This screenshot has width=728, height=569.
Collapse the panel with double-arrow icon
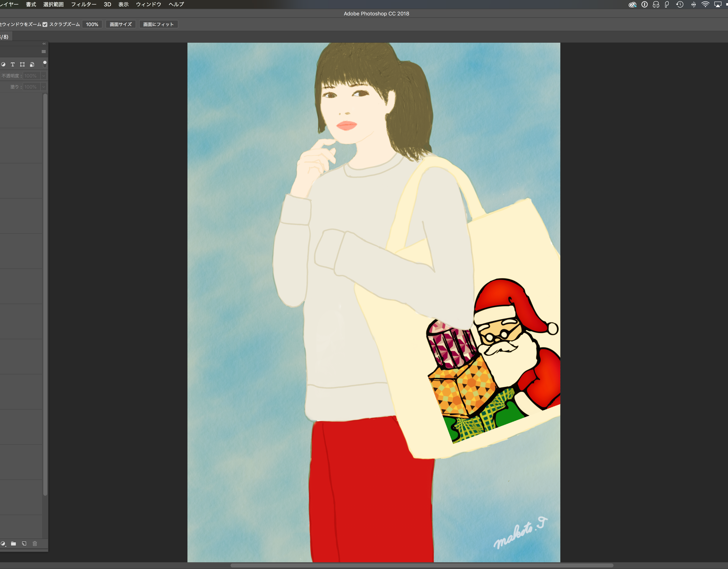pyautogui.click(x=44, y=44)
